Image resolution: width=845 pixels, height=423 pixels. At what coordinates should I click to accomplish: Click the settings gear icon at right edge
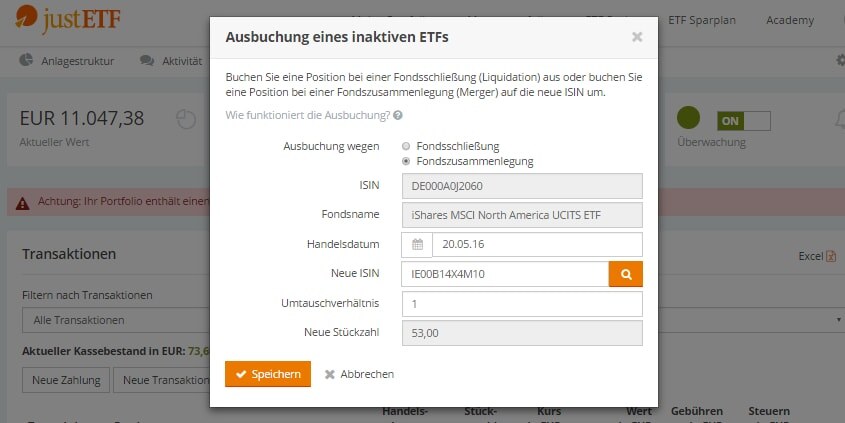coord(839,61)
